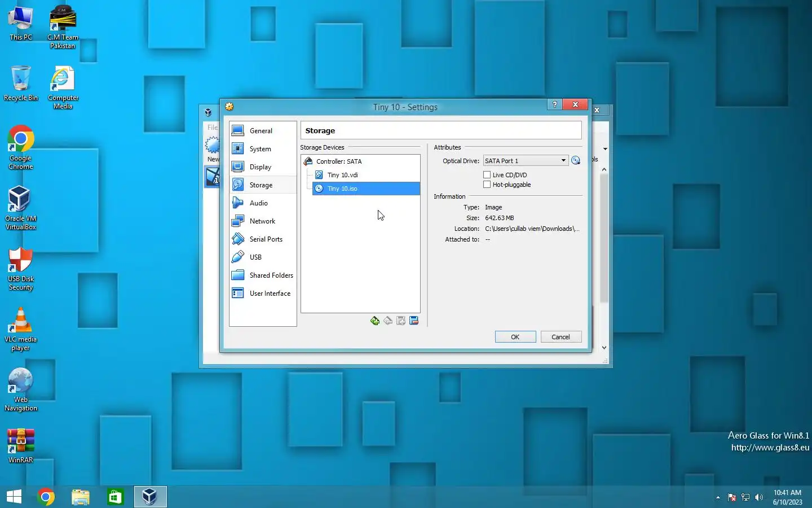Click the VirtualBox taskbar icon
This screenshot has width=812, height=508.
[x=150, y=497]
